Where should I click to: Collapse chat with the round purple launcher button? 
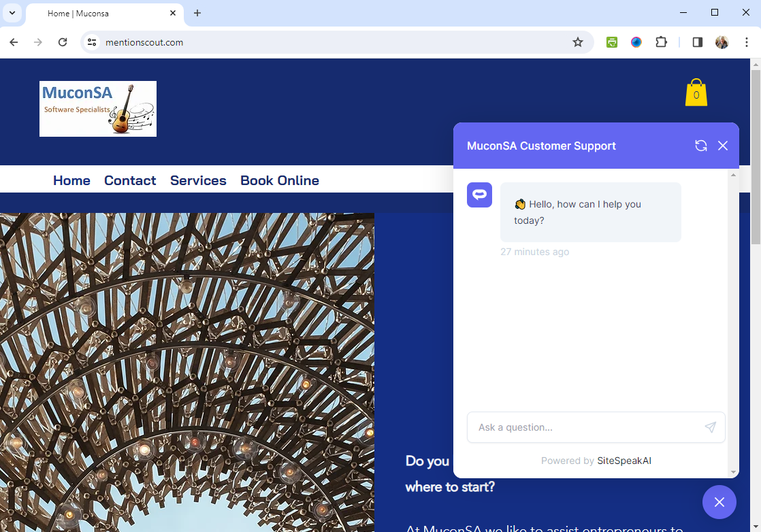click(x=719, y=502)
